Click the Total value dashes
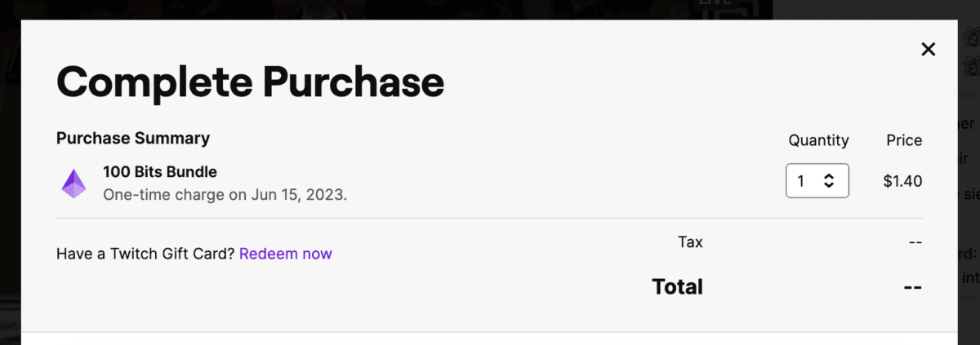980x345 pixels. [x=912, y=287]
